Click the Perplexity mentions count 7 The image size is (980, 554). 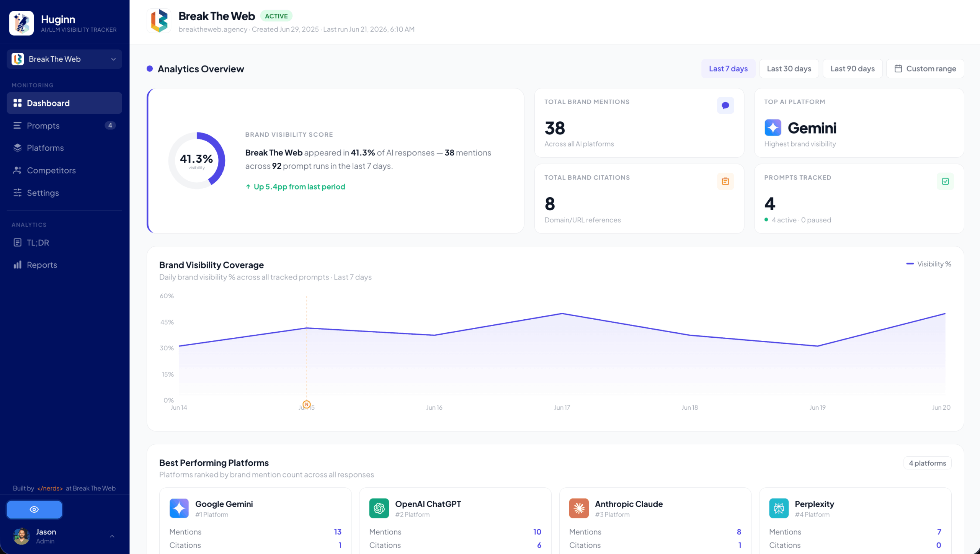pos(939,532)
